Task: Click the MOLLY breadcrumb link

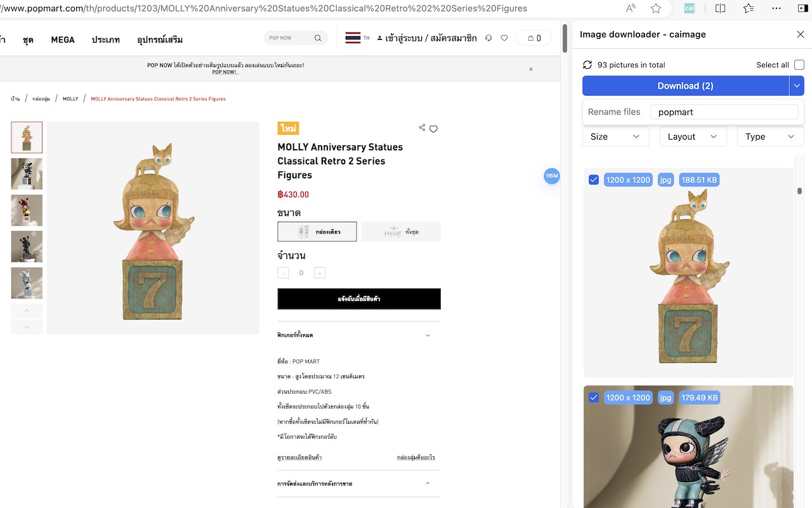Action: [x=70, y=99]
